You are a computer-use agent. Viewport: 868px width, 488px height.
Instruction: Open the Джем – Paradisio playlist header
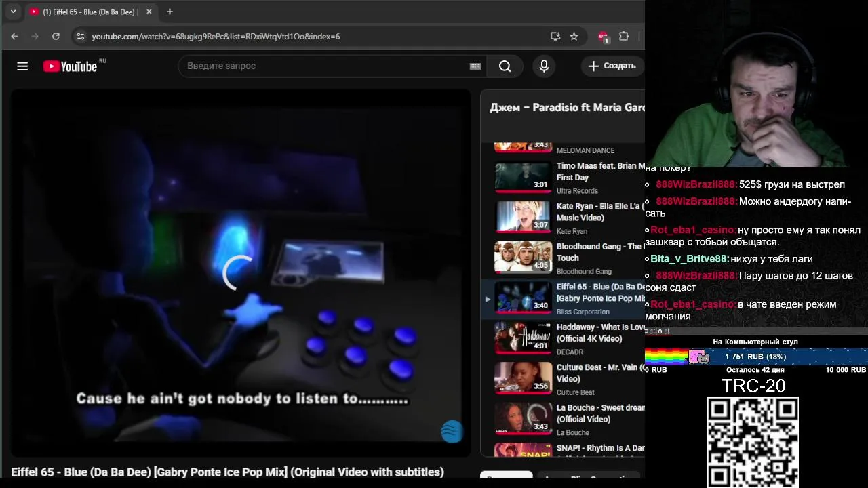tap(567, 108)
